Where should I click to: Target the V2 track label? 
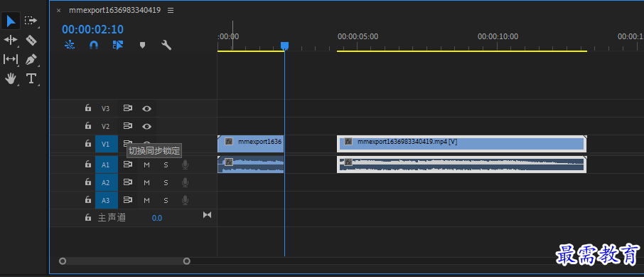106,126
